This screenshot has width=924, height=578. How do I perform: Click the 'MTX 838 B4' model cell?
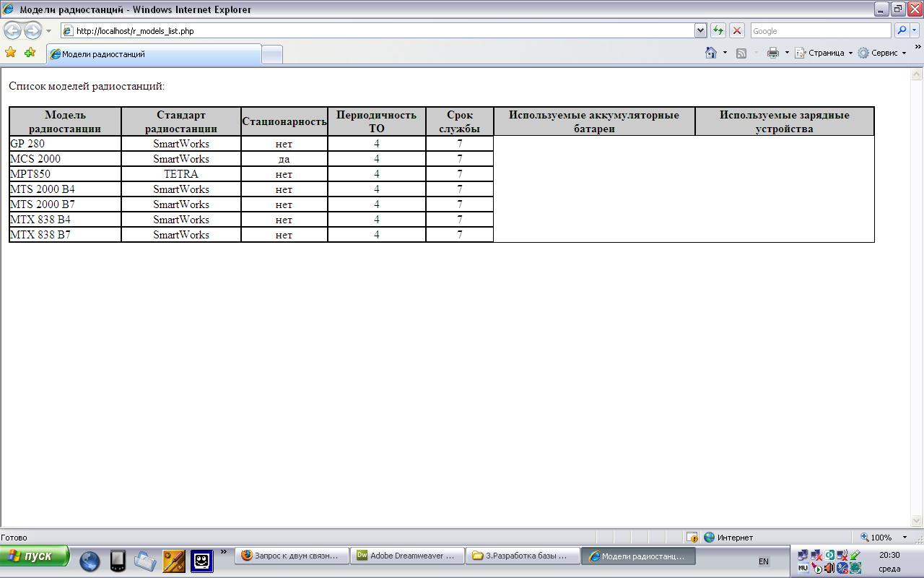(x=65, y=220)
